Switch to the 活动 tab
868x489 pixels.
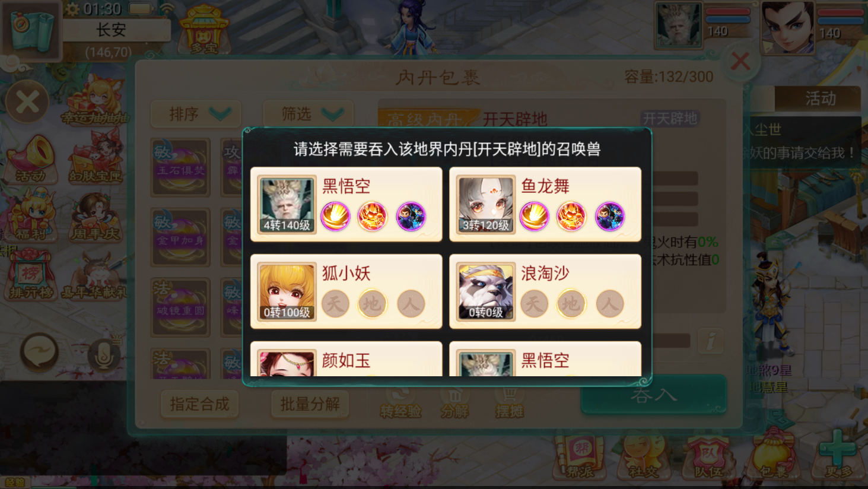(x=820, y=99)
